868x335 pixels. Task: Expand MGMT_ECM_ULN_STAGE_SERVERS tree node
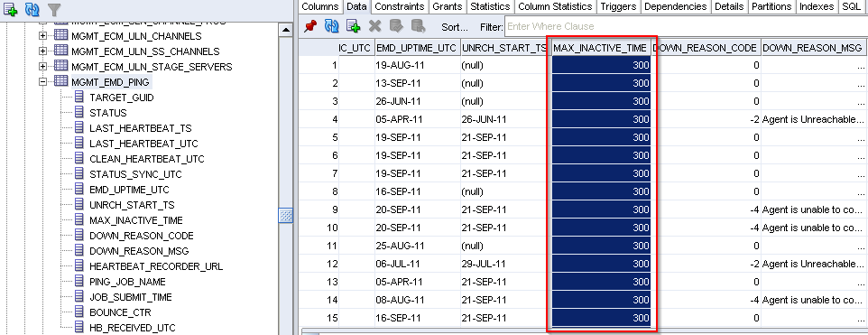click(x=42, y=67)
